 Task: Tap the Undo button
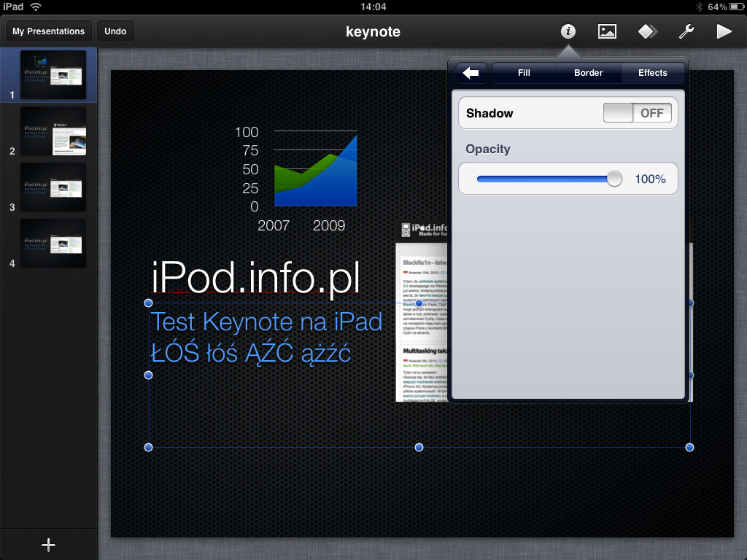pyautogui.click(x=115, y=31)
